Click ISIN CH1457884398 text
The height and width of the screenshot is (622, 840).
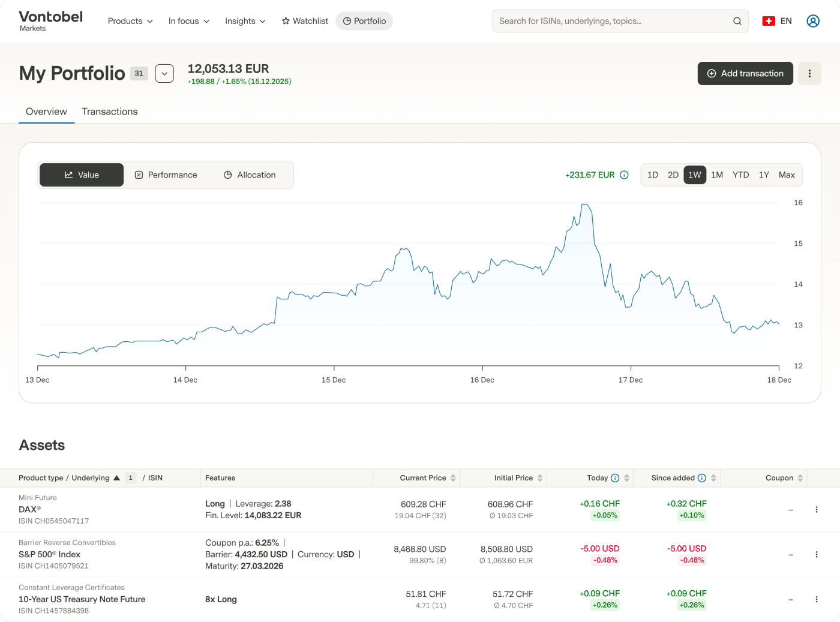coord(53,611)
